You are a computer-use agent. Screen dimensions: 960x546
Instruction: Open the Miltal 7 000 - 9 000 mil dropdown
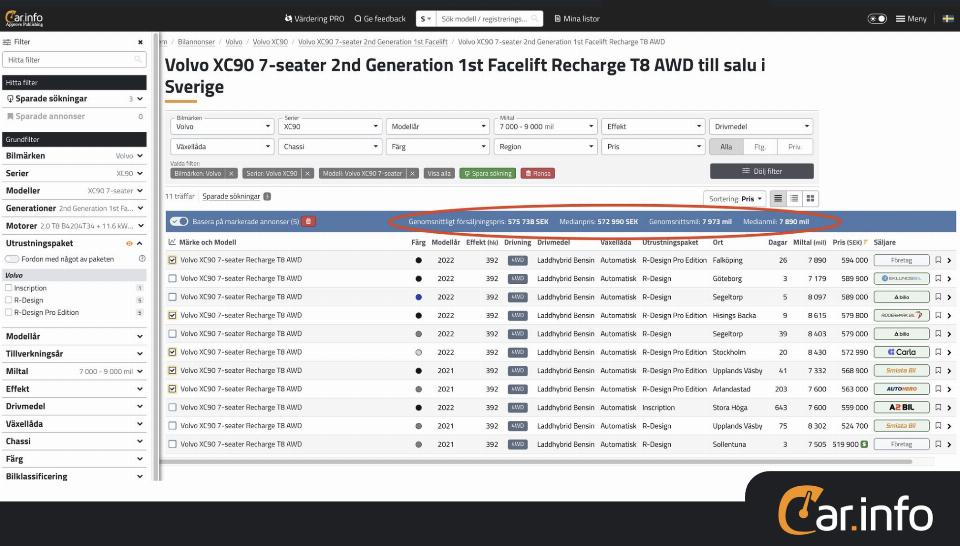click(x=546, y=126)
